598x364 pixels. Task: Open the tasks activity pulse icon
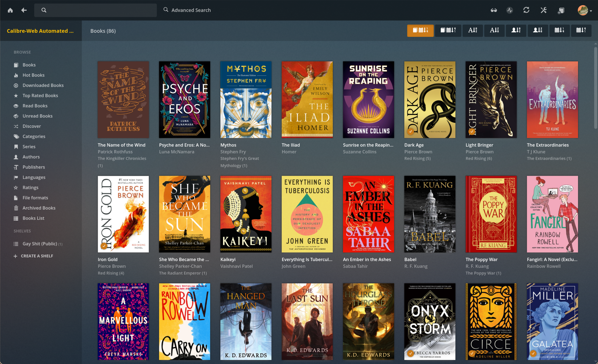[510, 10]
